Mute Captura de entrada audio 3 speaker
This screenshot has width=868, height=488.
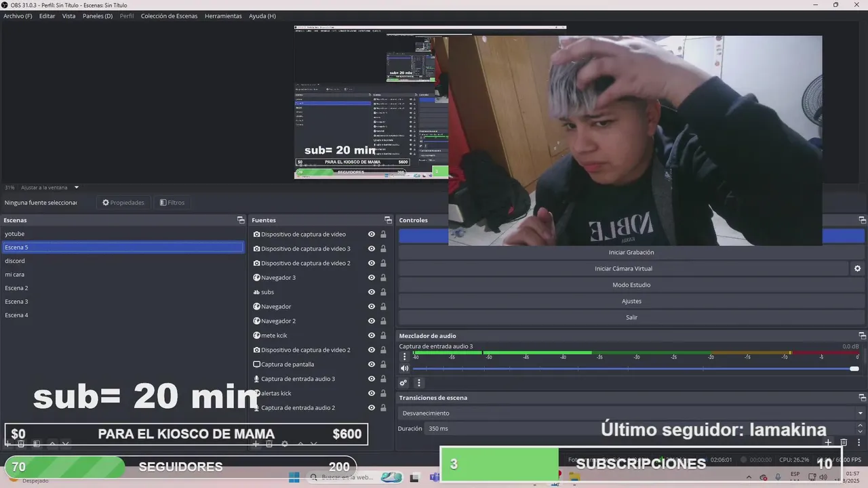click(405, 369)
